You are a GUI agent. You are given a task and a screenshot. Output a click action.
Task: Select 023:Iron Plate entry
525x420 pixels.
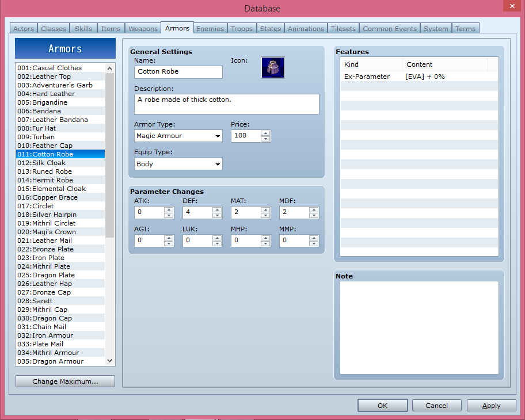[60, 258]
